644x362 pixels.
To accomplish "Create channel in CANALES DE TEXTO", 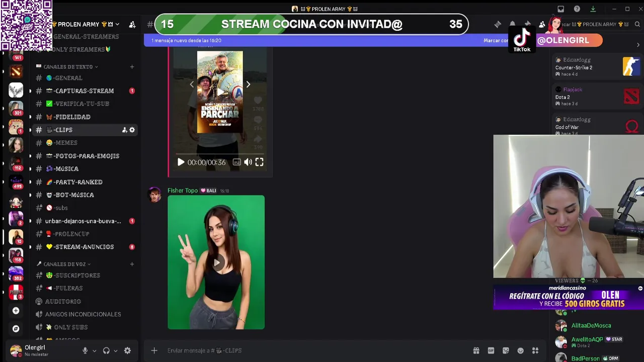I will click(x=132, y=66).
